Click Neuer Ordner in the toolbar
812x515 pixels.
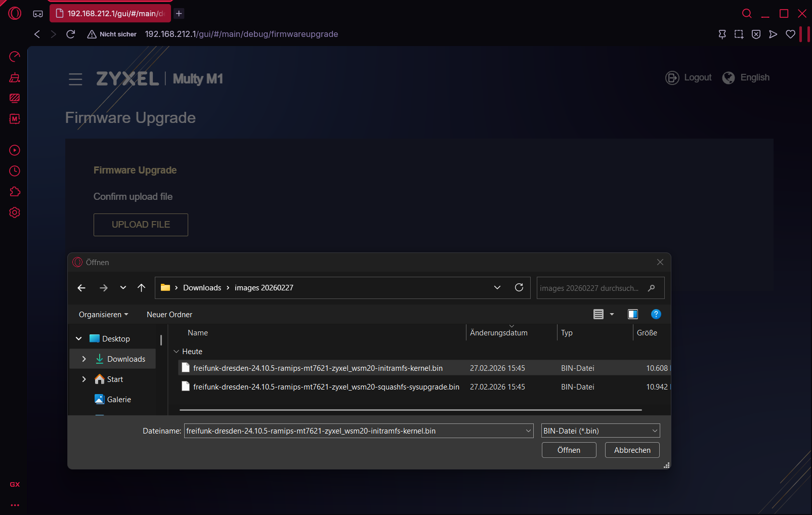(x=169, y=315)
